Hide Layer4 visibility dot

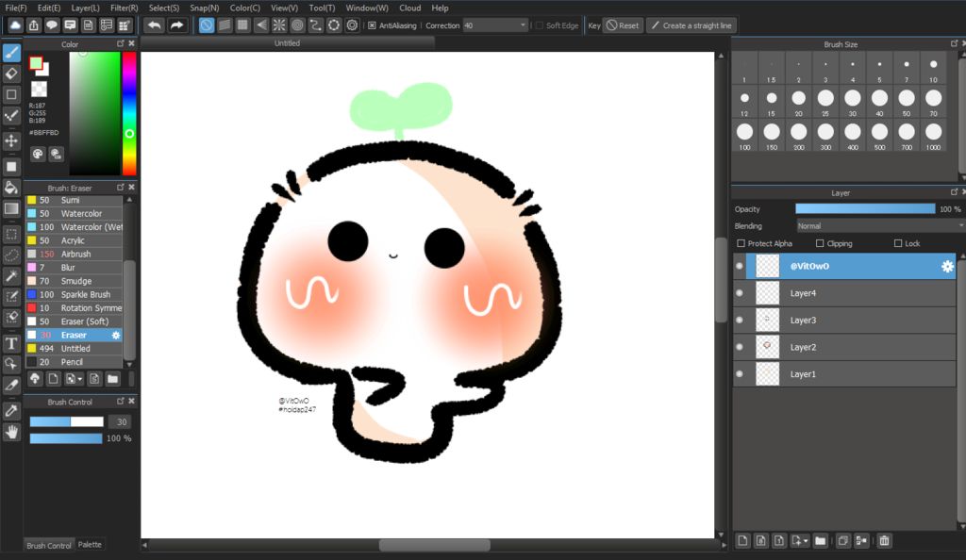(740, 293)
